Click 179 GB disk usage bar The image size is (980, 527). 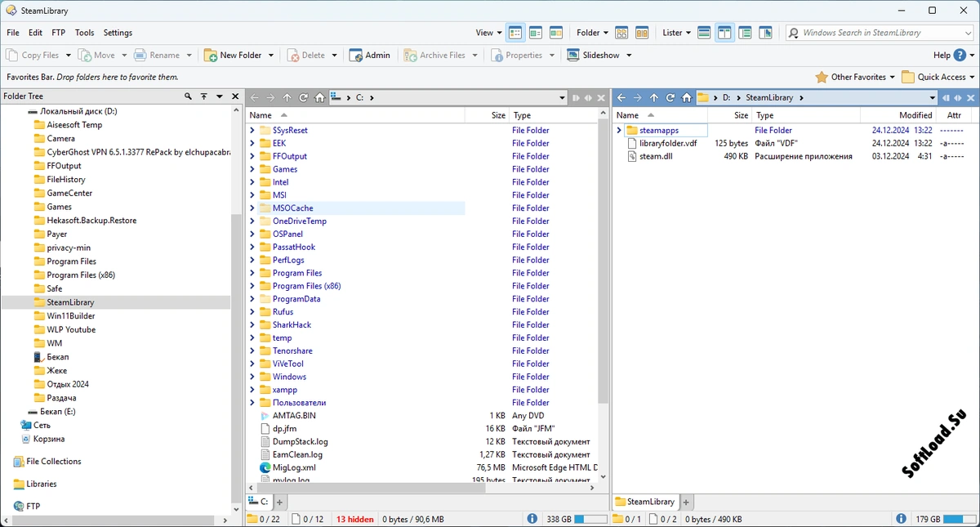click(959, 519)
